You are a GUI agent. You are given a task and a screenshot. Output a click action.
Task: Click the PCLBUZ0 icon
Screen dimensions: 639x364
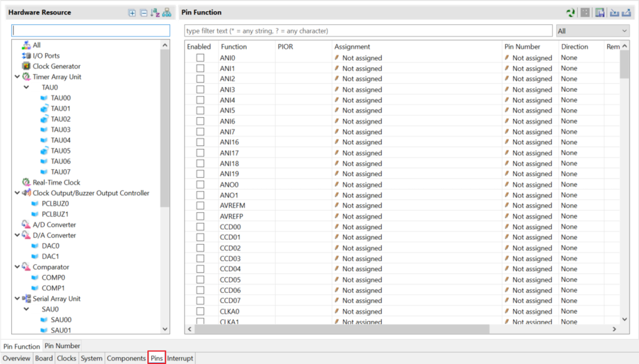pyautogui.click(x=35, y=204)
